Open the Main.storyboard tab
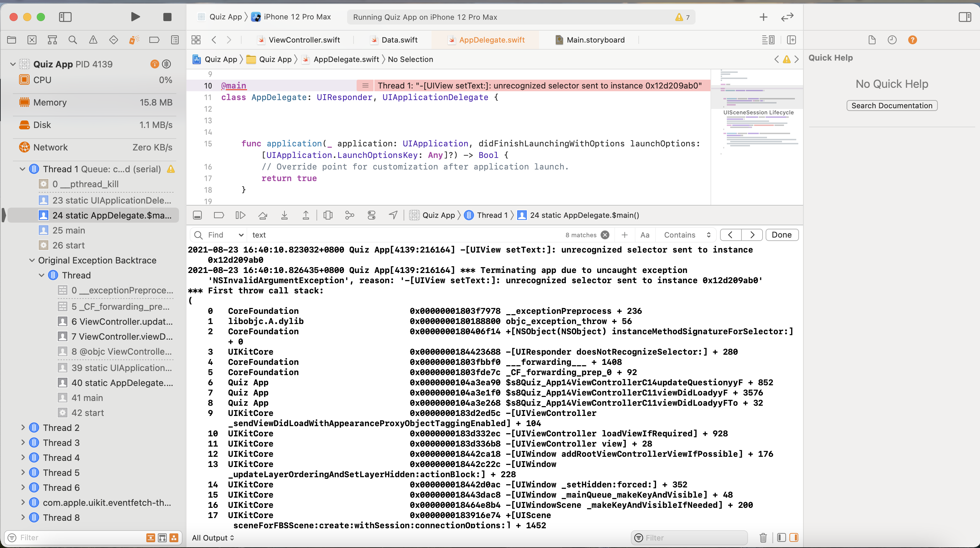Screen dimensions: 980x548 [x=590, y=40]
